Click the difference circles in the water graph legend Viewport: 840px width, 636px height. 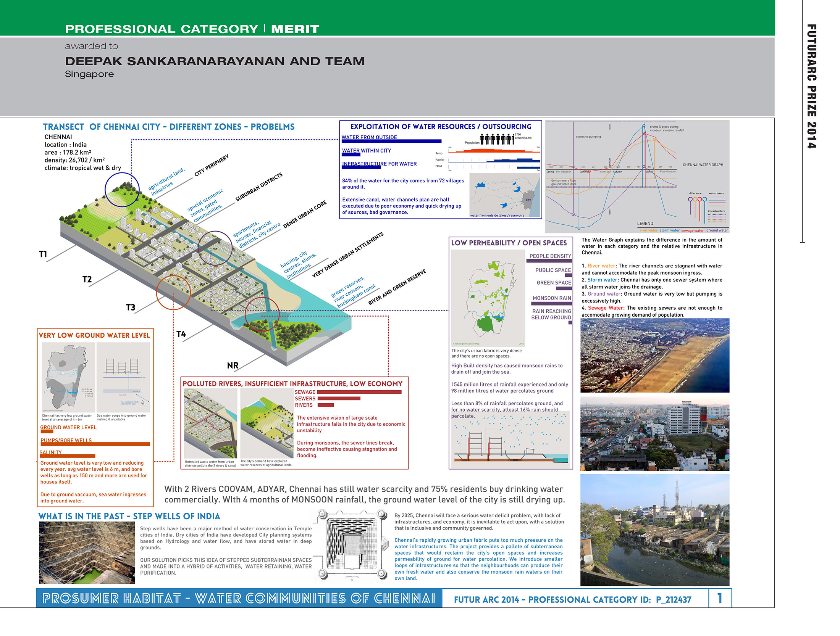coord(698,199)
